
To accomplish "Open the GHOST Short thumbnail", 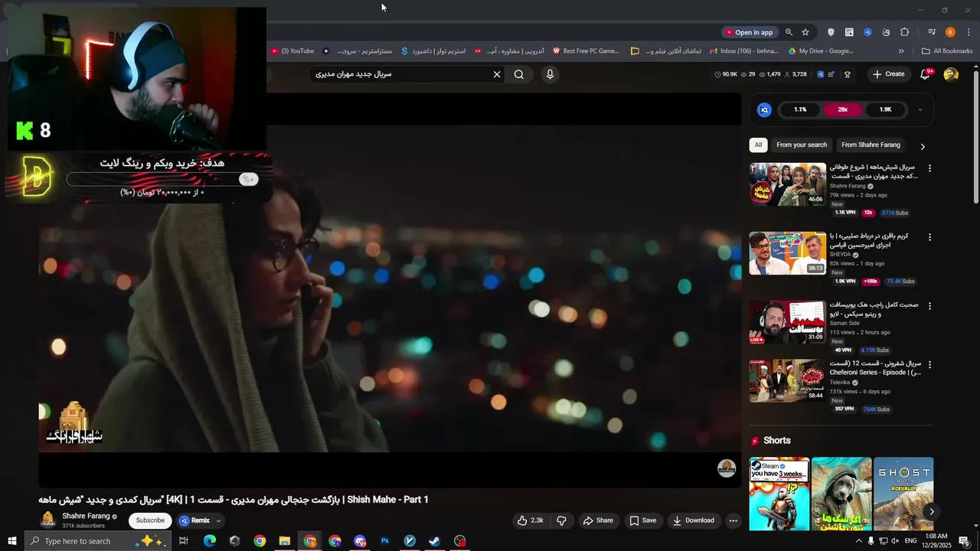I will coord(903,494).
